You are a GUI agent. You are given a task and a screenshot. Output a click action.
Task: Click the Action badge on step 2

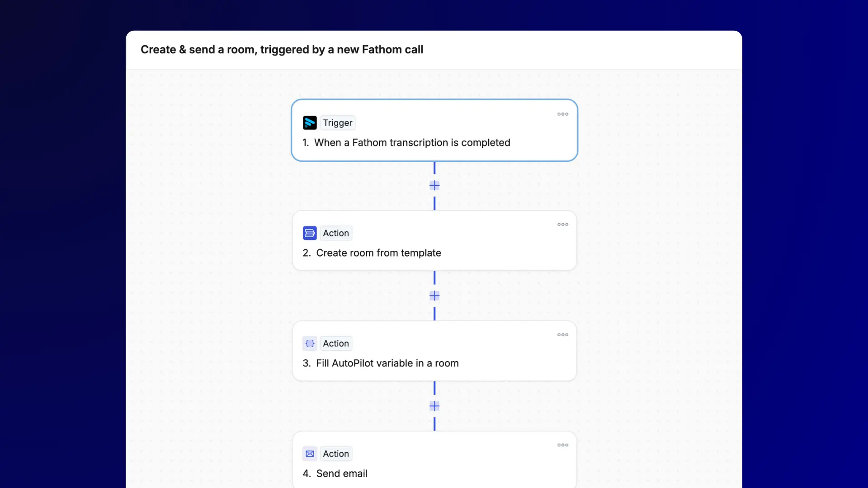(x=335, y=233)
